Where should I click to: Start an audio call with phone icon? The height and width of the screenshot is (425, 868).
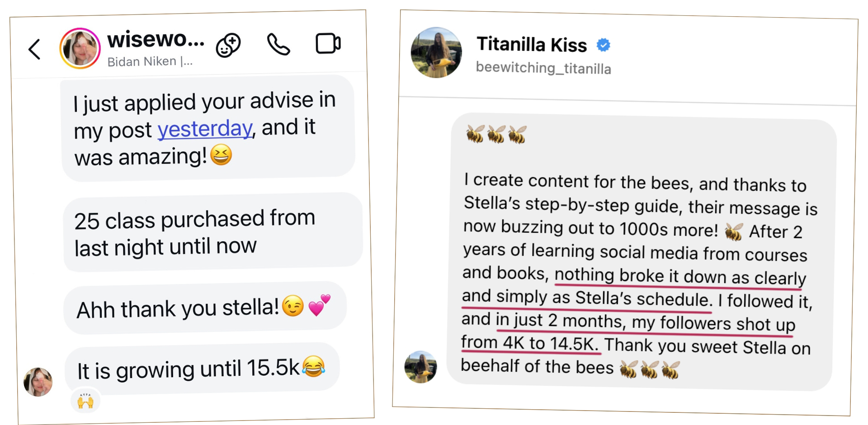click(x=278, y=44)
